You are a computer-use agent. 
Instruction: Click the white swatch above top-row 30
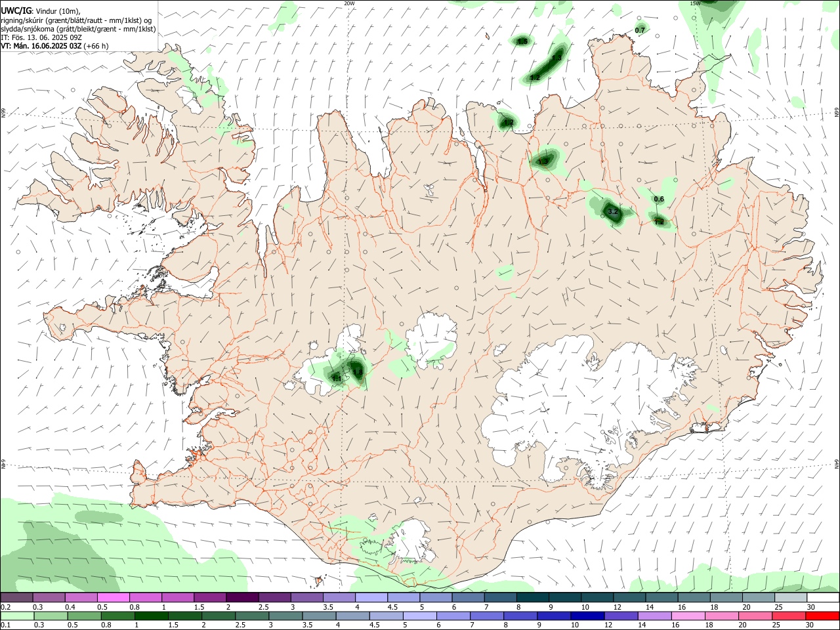click(x=823, y=597)
